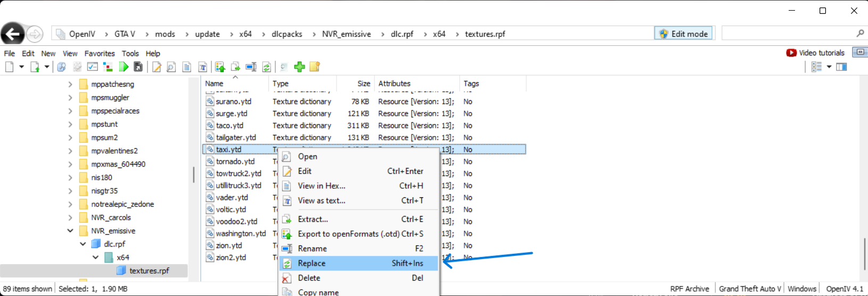Choose Extract... in the context menu

pos(359,219)
